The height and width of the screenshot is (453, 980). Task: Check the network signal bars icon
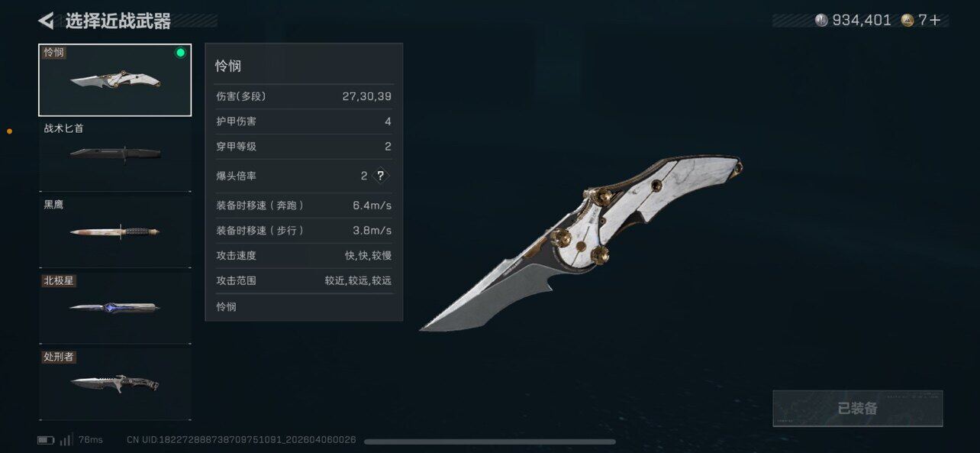[66, 439]
